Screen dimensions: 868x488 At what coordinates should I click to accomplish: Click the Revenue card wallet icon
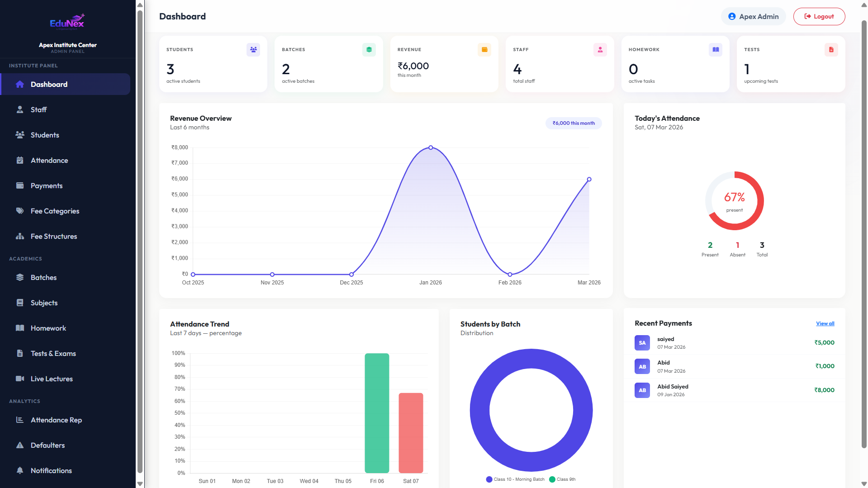coord(484,50)
